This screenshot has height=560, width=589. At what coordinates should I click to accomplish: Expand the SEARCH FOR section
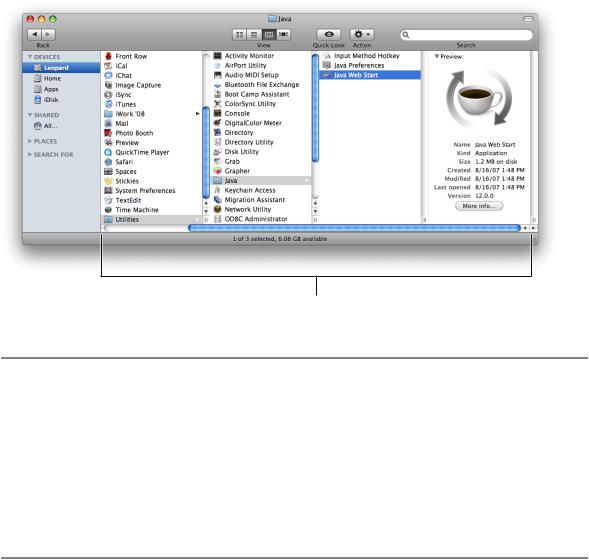click(30, 154)
